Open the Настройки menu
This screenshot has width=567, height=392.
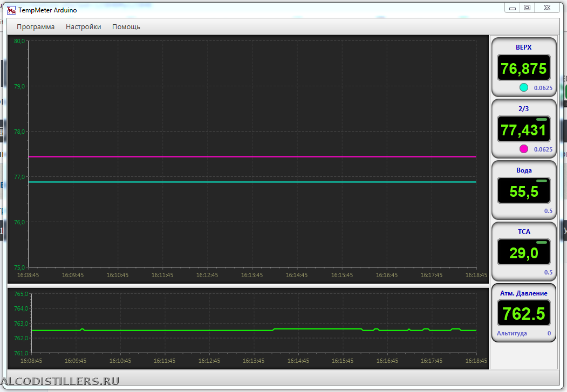[84, 27]
